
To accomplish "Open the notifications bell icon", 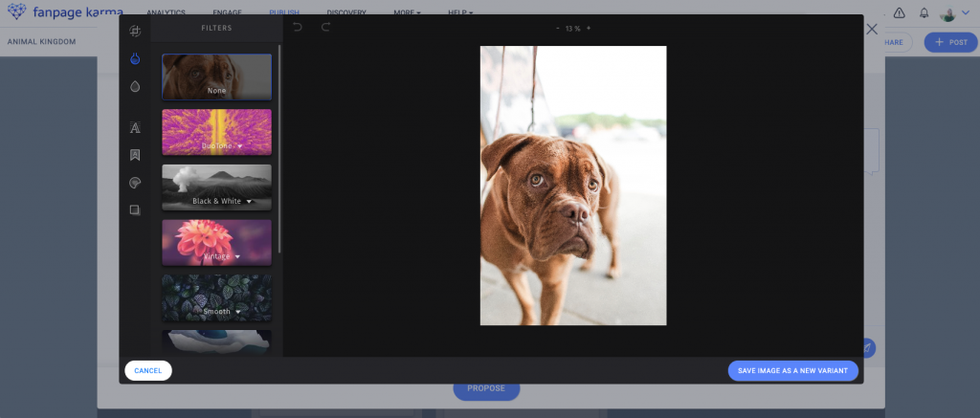I will pyautogui.click(x=924, y=13).
